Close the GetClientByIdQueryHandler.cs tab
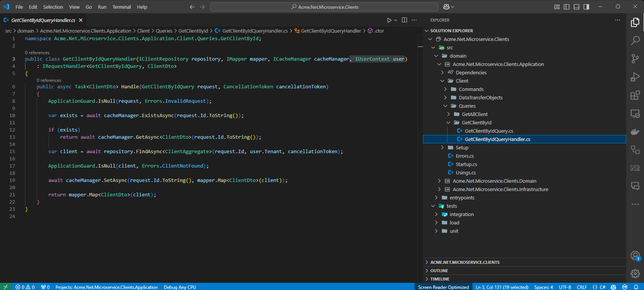 (81, 20)
